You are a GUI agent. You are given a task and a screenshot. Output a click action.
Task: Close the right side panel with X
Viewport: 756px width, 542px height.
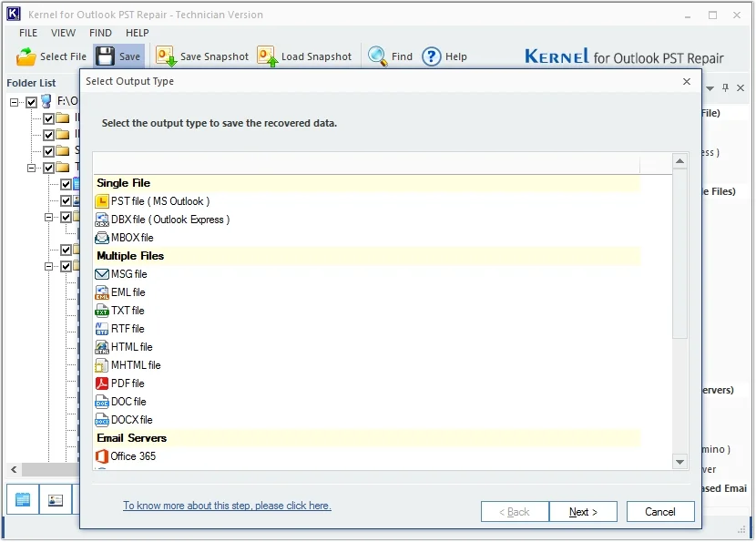pyautogui.click(x=741, y=87)
